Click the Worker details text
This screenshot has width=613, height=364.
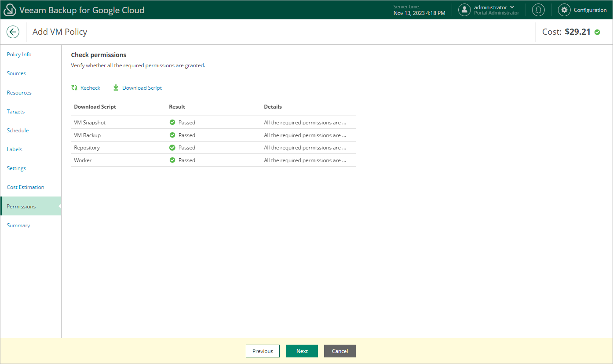click(305, 160)
